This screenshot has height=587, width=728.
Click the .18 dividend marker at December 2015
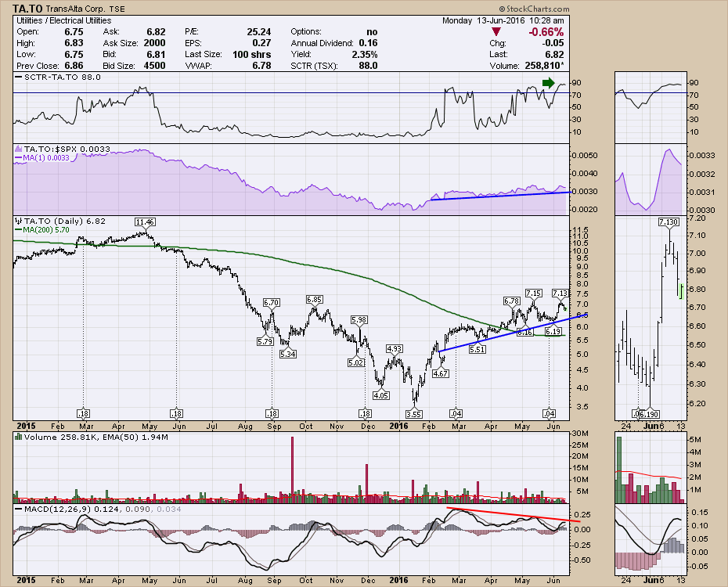[365, 413]
